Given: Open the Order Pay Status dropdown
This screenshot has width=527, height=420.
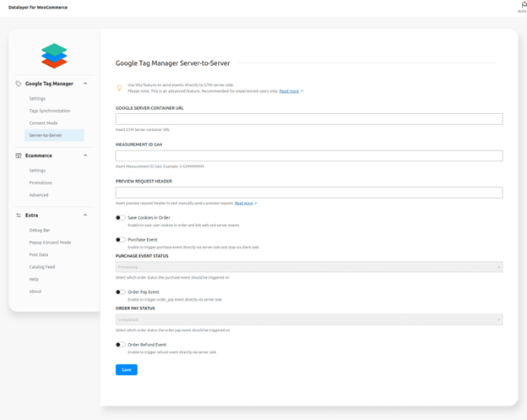Looking at the screenshot, I should tap(309, 319).
